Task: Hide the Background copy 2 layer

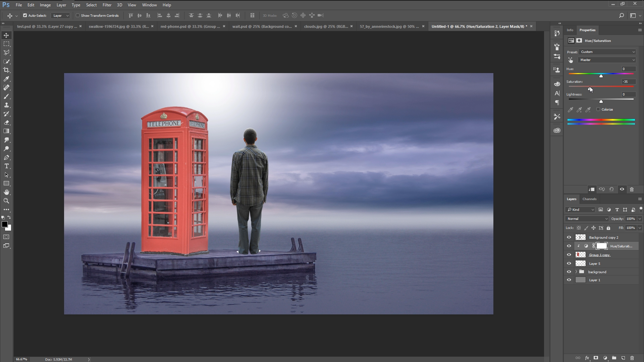Action: [569, 237]
